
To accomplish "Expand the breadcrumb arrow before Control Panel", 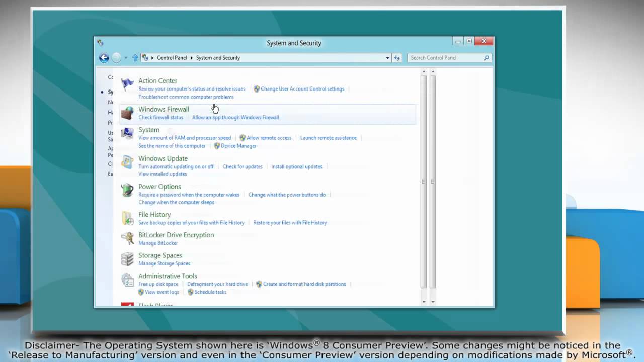I will point(152,58).
